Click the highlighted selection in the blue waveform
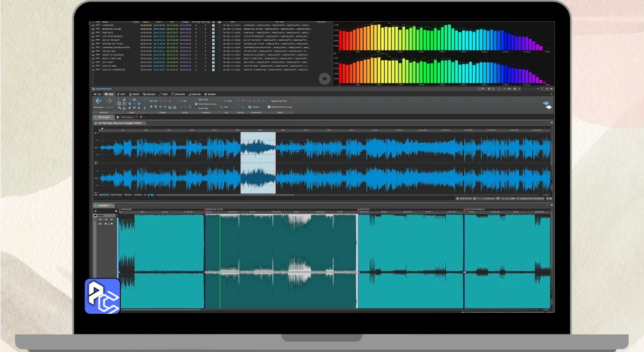This screenshot has height=352, width=644. coord(258,162)
